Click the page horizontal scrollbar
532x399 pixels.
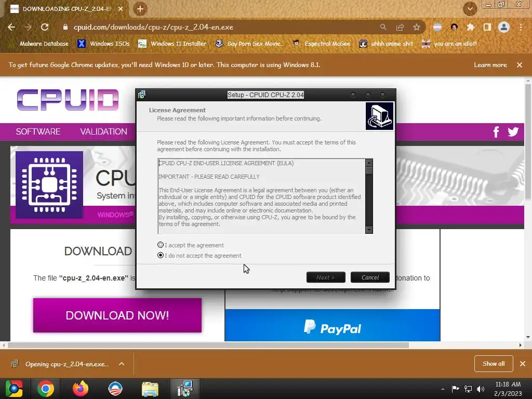(208, 345)
